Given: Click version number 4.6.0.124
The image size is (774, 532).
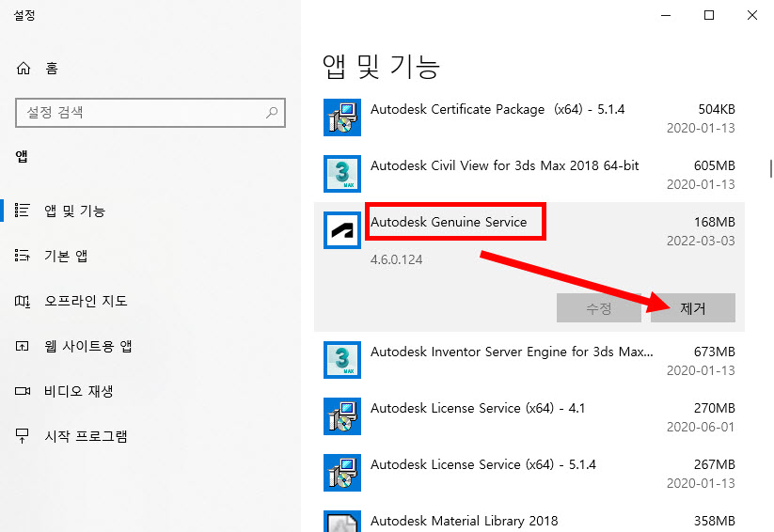Looking at the screenshot, I should pyautogui.click(x=396, y=259).
